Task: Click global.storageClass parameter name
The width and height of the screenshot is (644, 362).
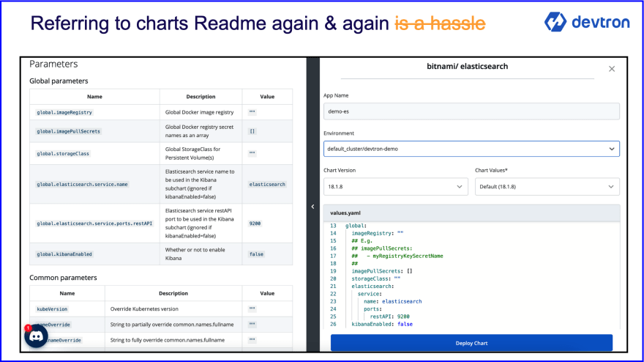Action: point(63,153)
